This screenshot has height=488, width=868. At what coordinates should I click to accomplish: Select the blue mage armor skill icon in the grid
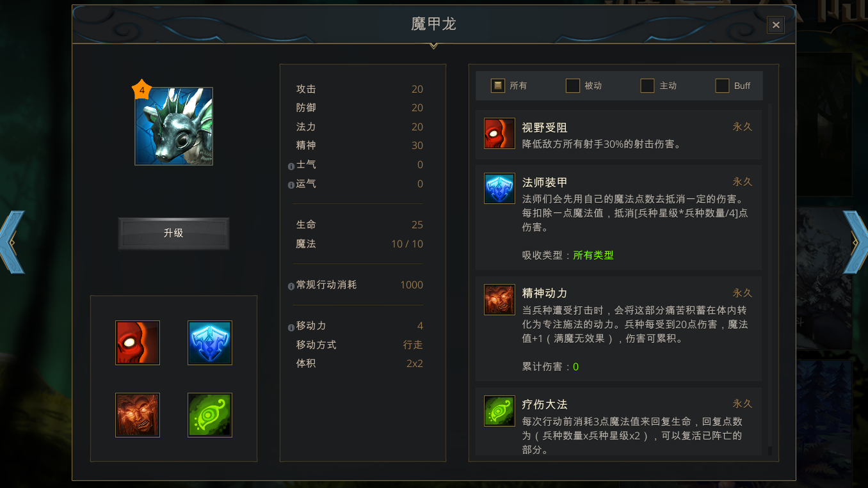210,343
